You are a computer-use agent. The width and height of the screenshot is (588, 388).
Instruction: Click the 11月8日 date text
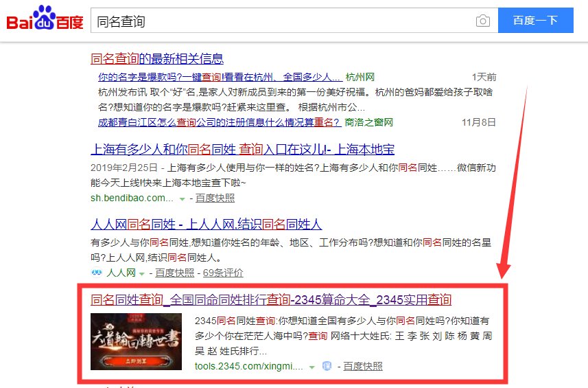(x=478, y=122)
